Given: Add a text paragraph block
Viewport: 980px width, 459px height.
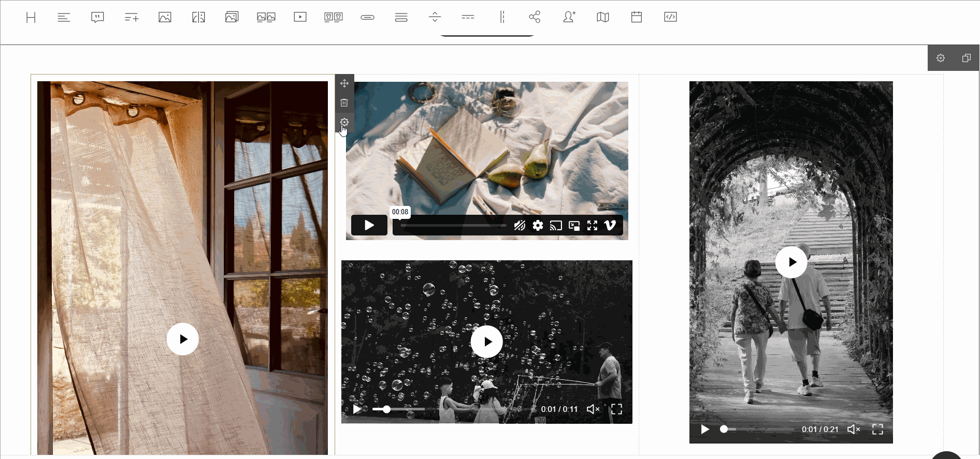Looking at the screenshot, I should point(64,18).
